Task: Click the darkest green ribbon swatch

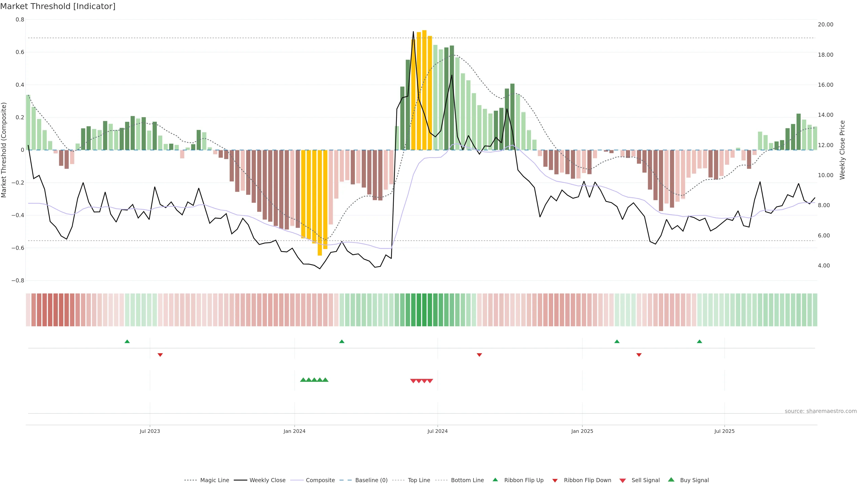Action: 424,310
